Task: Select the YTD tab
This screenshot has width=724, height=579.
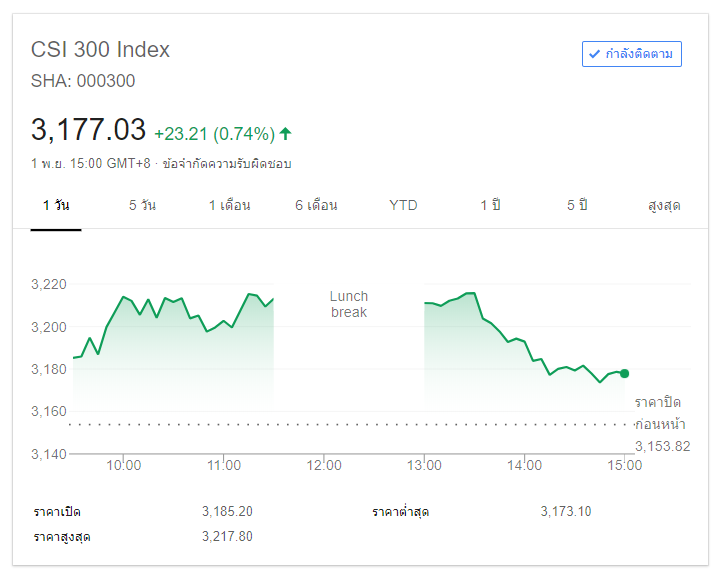Action: click(x=403, y=205)
